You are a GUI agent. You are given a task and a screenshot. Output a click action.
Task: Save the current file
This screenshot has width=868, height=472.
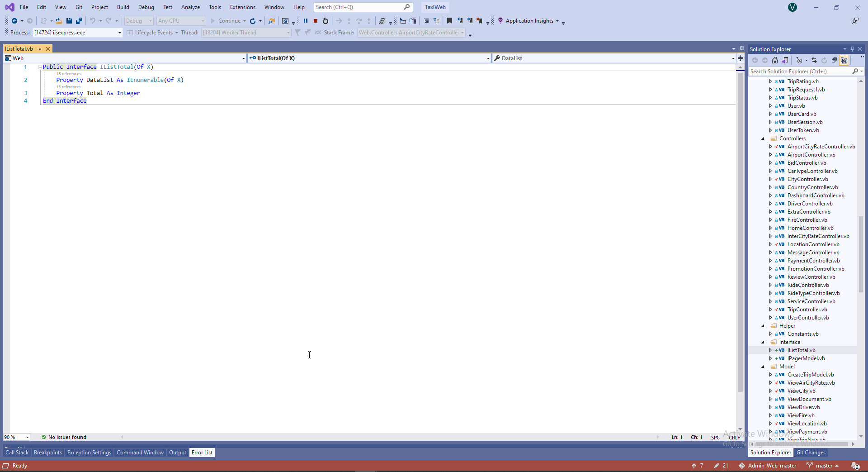(69, 21)
